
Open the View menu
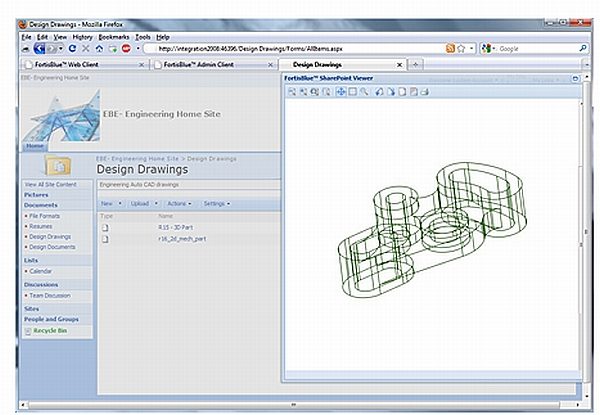(x=60, y=37)
